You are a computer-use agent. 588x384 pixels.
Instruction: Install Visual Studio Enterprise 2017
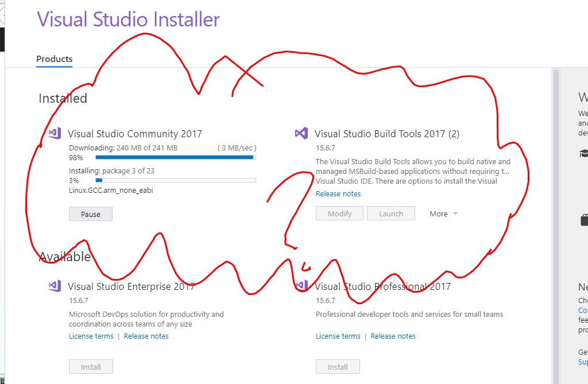(91, 367)
